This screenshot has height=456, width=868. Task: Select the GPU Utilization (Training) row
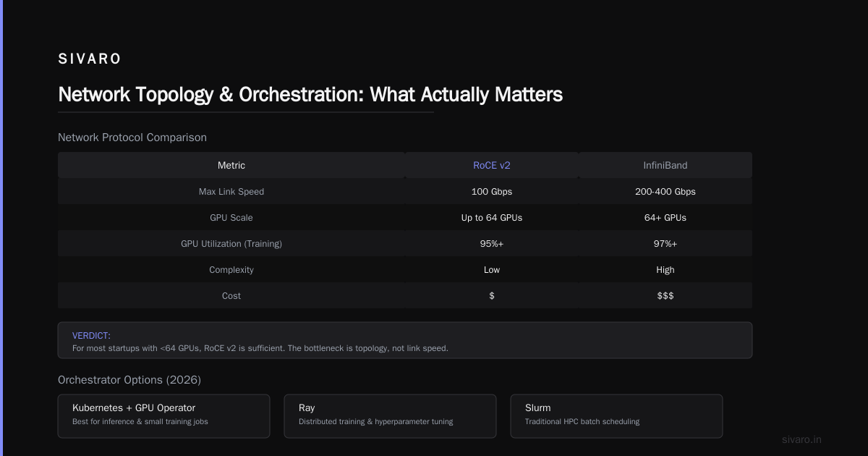405,244
